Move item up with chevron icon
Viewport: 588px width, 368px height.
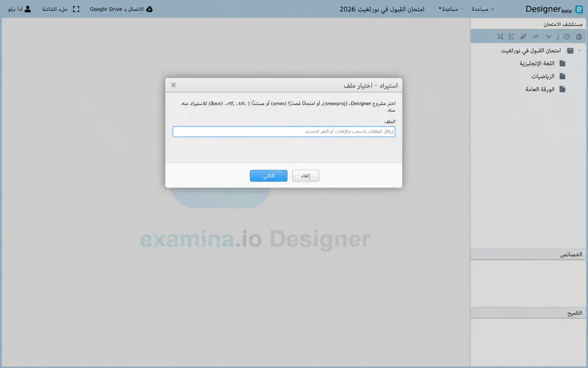[536, 36]
